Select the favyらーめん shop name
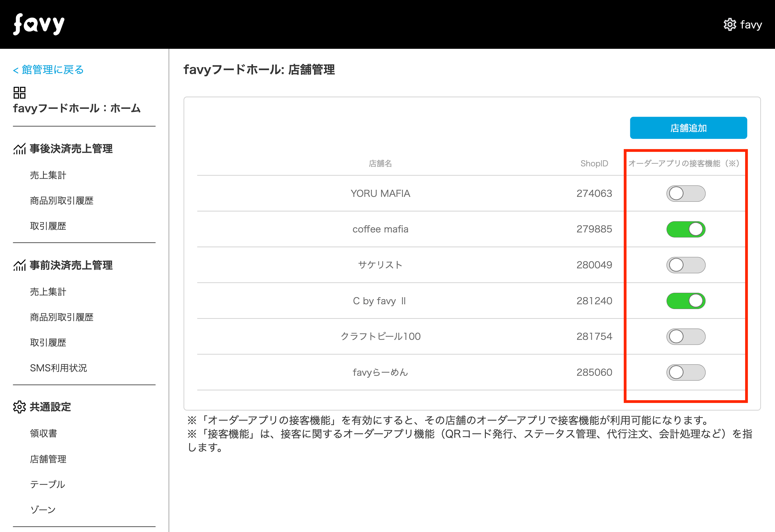 point(380,372)
